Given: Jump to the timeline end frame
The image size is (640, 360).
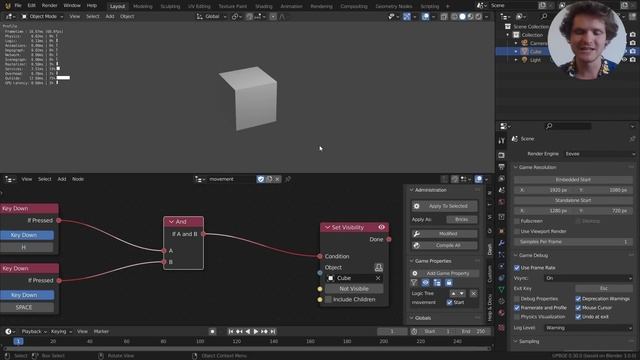Looking at the screenshot, I should click(273, 331).
